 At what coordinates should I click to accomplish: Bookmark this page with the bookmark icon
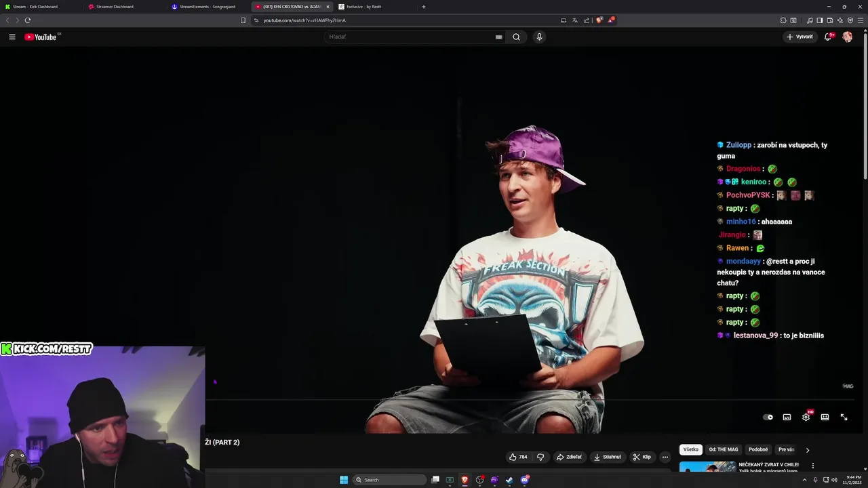243,20
